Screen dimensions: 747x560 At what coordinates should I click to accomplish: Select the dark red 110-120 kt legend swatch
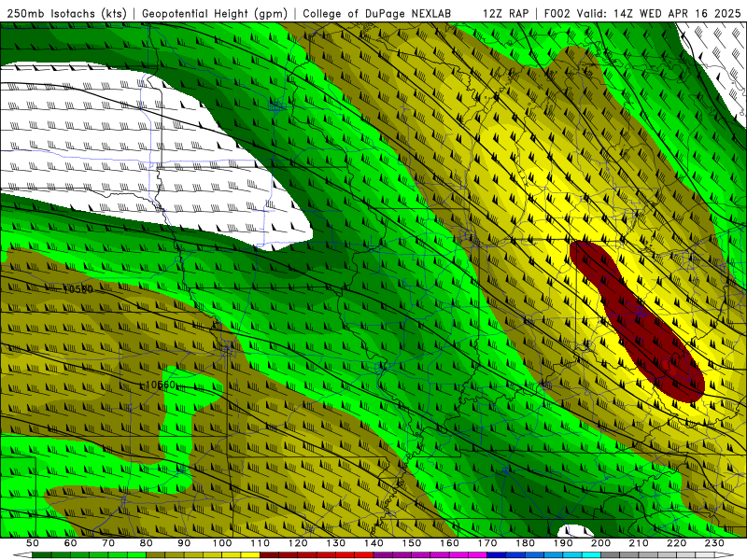[x=278, y=555]
